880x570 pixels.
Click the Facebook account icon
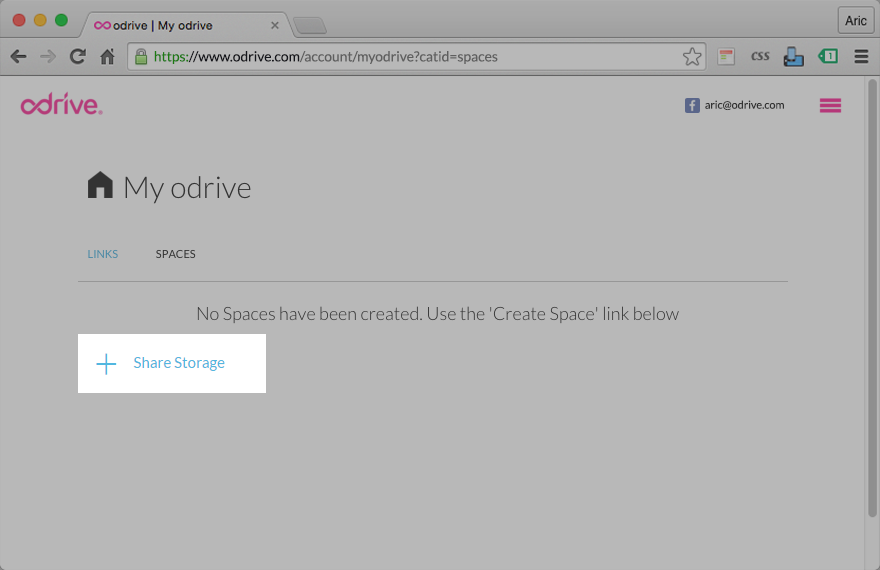coord(692,105)
